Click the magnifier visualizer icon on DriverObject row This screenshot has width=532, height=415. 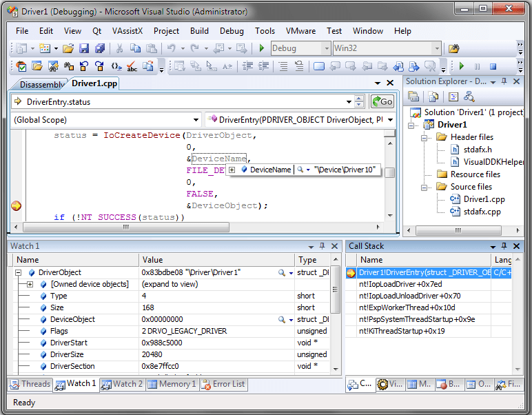click(281, 272)
